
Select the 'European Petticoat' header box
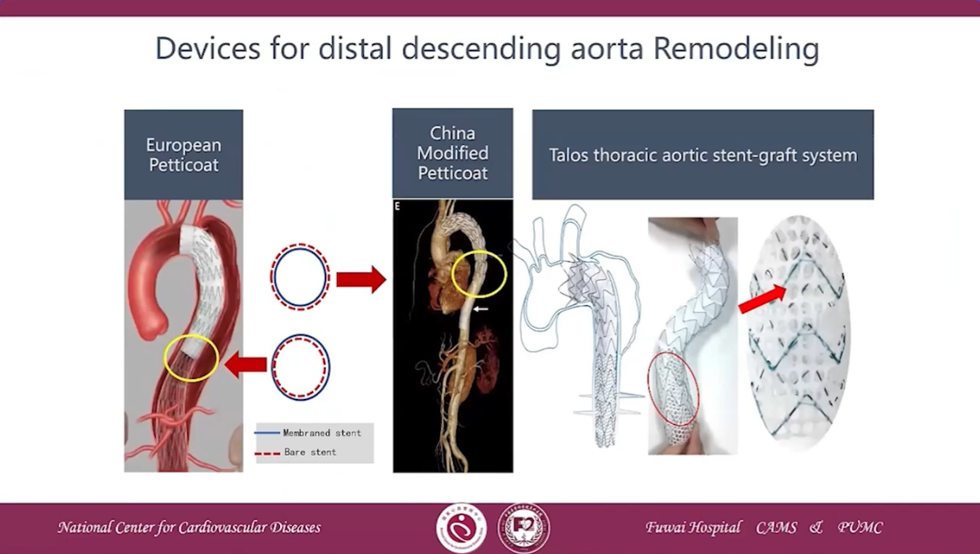(184, 154)
